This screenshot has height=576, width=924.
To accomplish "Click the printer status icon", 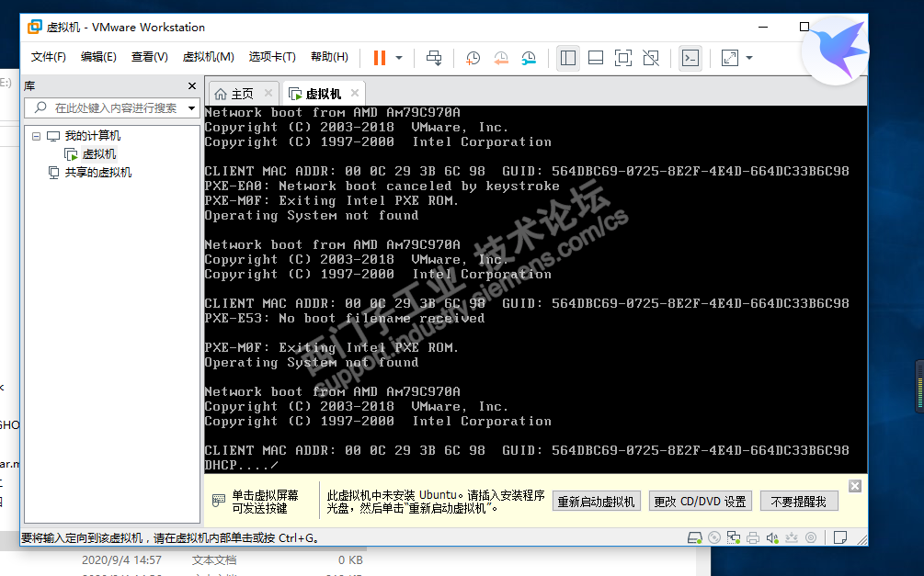I will coord(752,537).
